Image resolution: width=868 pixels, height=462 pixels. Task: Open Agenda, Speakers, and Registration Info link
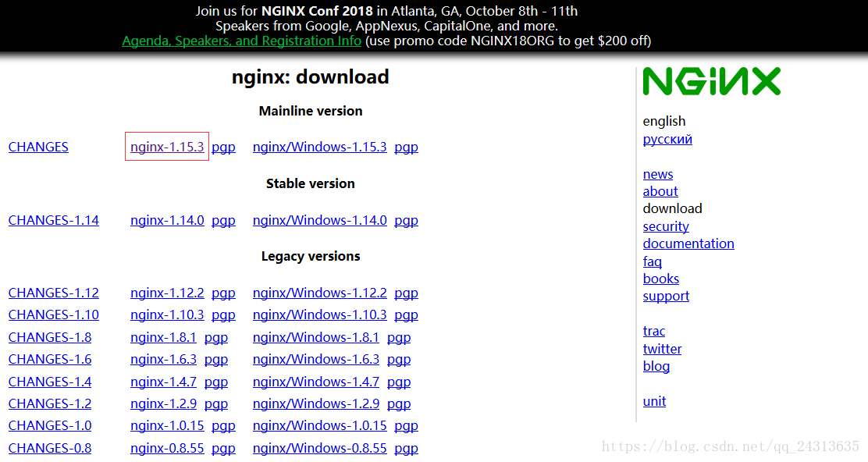[x=241, y=41]
